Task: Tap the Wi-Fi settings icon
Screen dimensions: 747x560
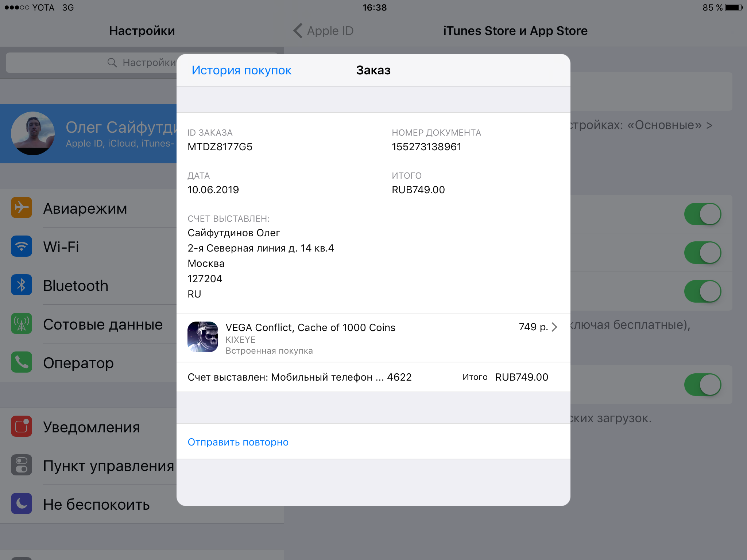Action: click(x=22, y=246)
